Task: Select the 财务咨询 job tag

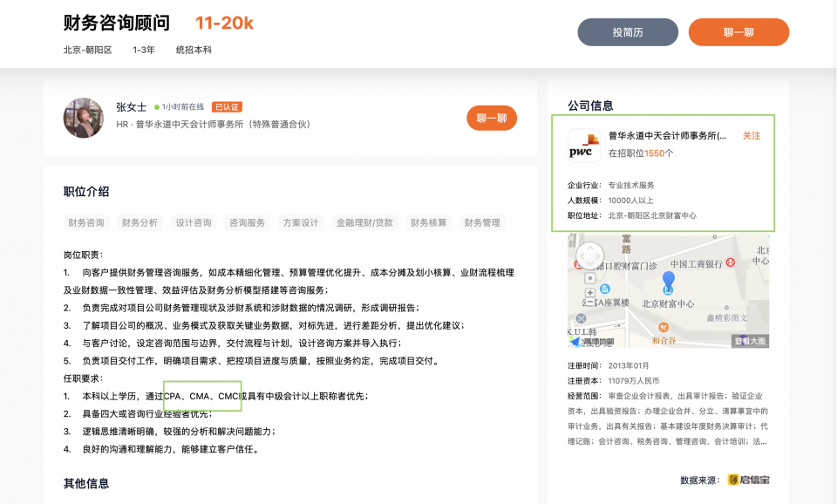Action: (x=86, y=222)
